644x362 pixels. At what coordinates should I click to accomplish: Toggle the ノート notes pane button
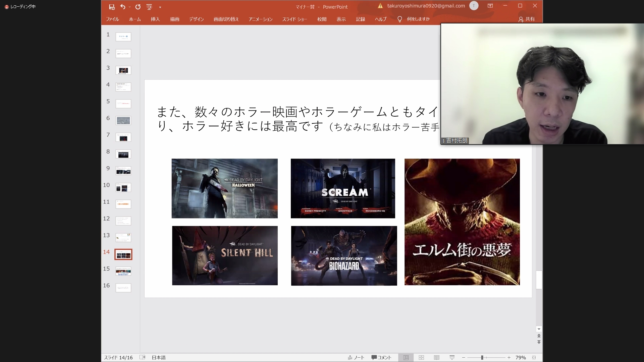click(x=356, y=357)
